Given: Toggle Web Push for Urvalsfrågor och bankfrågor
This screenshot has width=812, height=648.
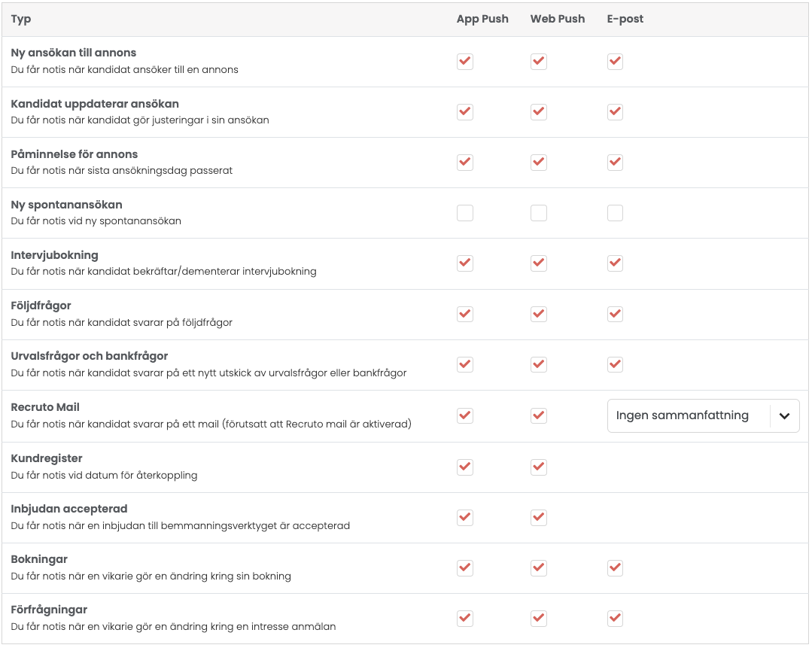Looking at the screenshot, I should pos(539,365).
